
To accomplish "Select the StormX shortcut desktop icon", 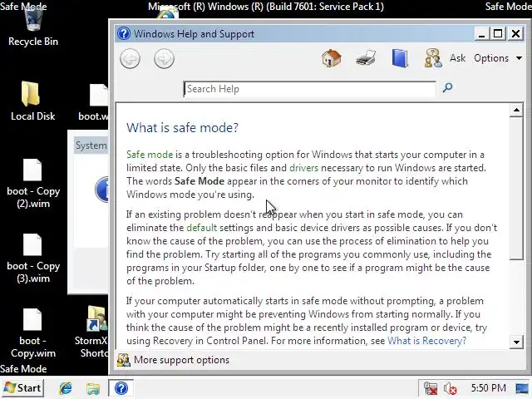I will pyautogui.click(x=91, y=332).
